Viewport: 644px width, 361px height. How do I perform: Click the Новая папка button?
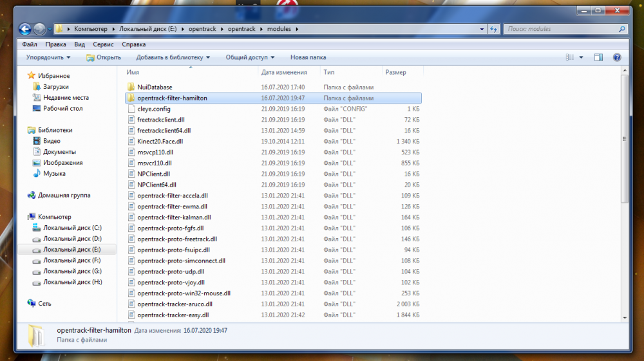pos(308,57)
